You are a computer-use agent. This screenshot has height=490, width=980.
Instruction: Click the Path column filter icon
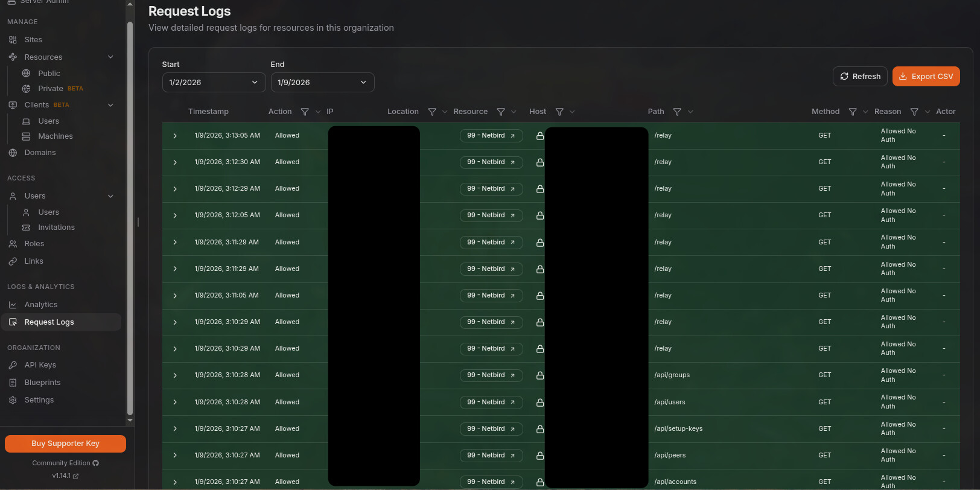point(677,112)
